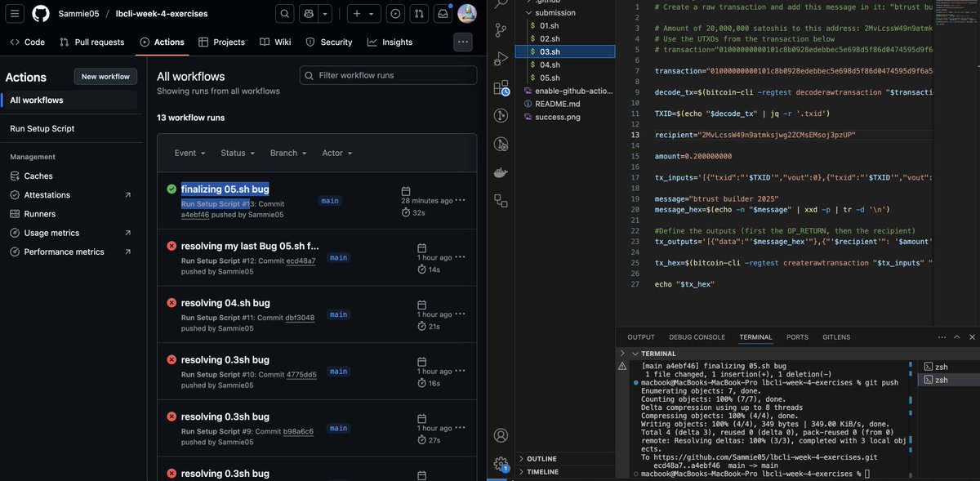The image size is (980, 481).
Task: Click the main branch label on run #10
Action: coord(338,372)
